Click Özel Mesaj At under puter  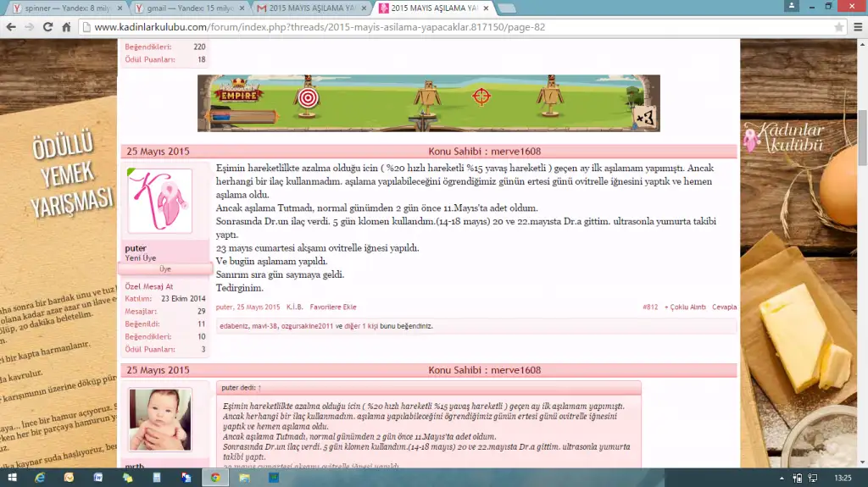[x=149, y=286]
